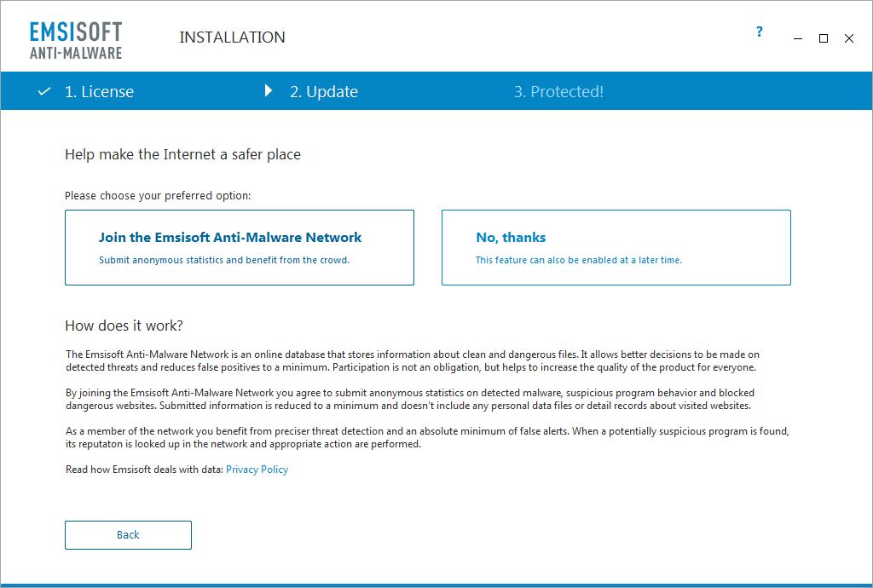The height and width of the screenshot is (588, 873).
Task: Click the Emsisoft Anti-Malware logo
Action: pos(76,41)
